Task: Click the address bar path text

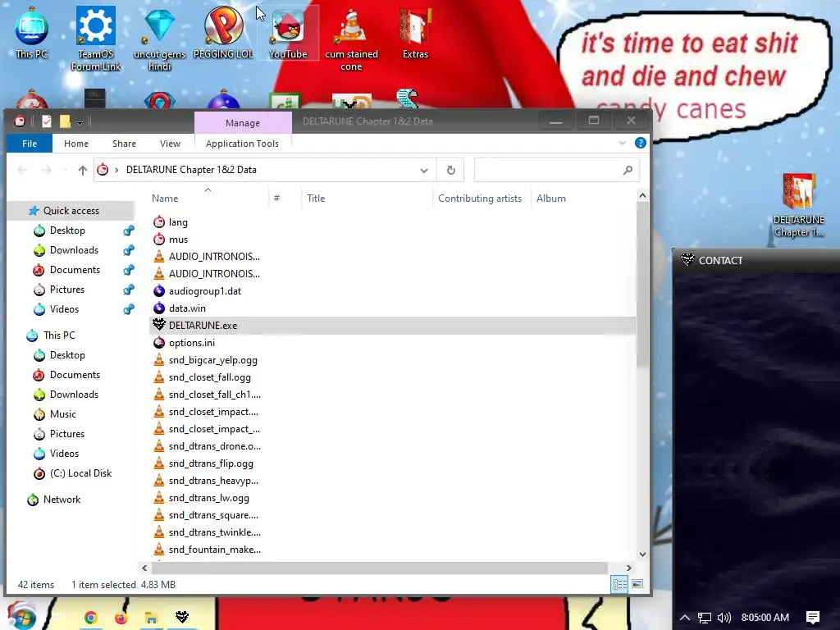Action: click(191, 170)
